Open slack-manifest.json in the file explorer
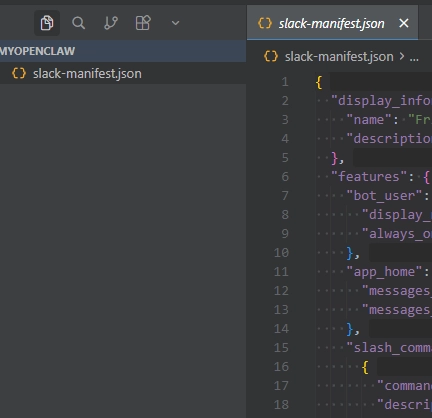 pyautogui.click(x=123, y=73)
